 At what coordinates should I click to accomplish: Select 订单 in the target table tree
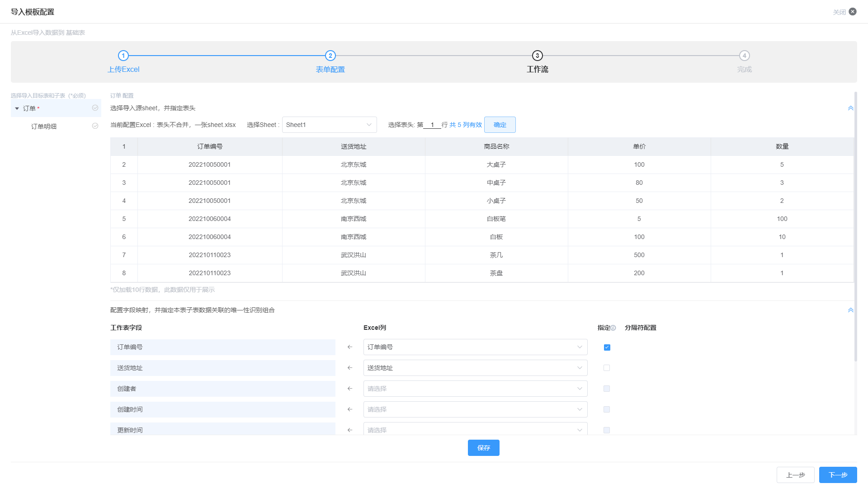pos(56,108)
